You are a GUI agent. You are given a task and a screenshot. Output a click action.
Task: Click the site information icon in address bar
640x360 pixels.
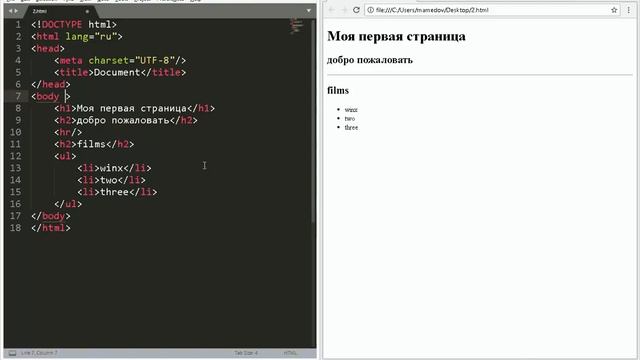pyautogui.click(x=370, y=10)
